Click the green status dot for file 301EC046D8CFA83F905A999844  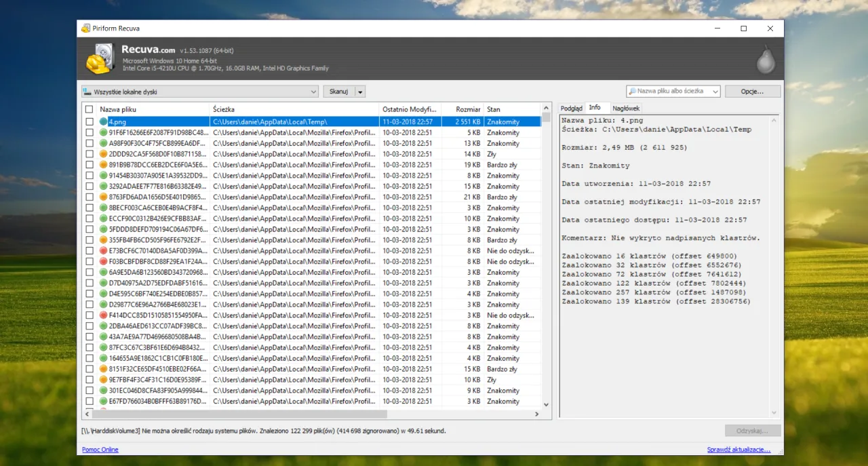[104, 391]
